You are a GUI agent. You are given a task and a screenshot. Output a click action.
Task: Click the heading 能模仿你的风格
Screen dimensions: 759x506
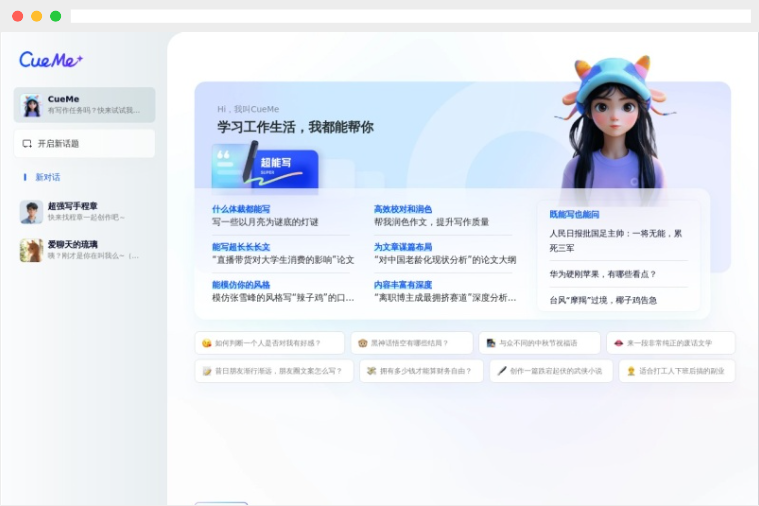click(x=241, y=285)
